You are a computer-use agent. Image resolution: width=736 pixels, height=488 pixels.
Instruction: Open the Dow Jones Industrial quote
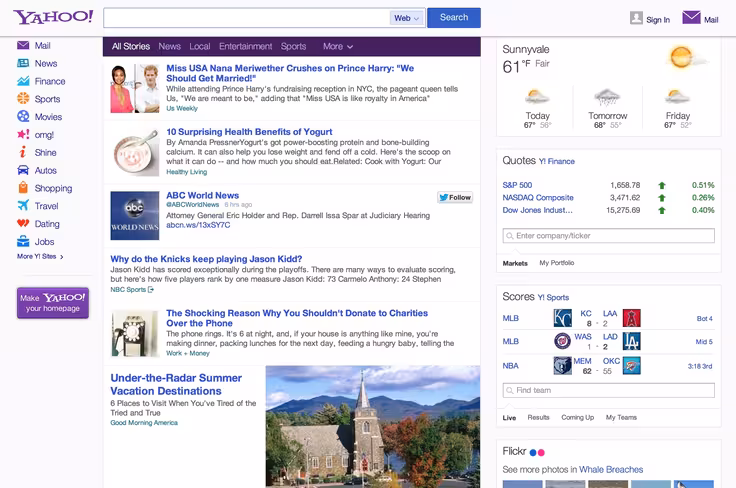point(537,210)
